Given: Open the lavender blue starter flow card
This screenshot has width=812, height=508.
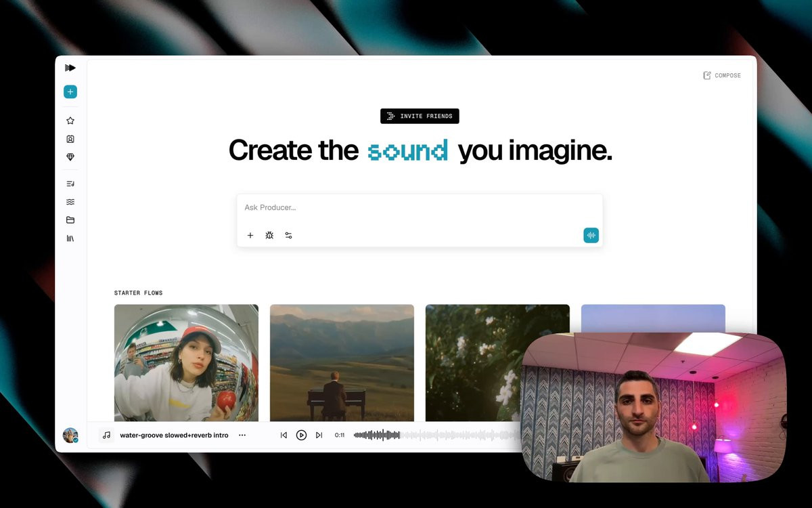Looking at the screenshot, I should coord(653,318).
